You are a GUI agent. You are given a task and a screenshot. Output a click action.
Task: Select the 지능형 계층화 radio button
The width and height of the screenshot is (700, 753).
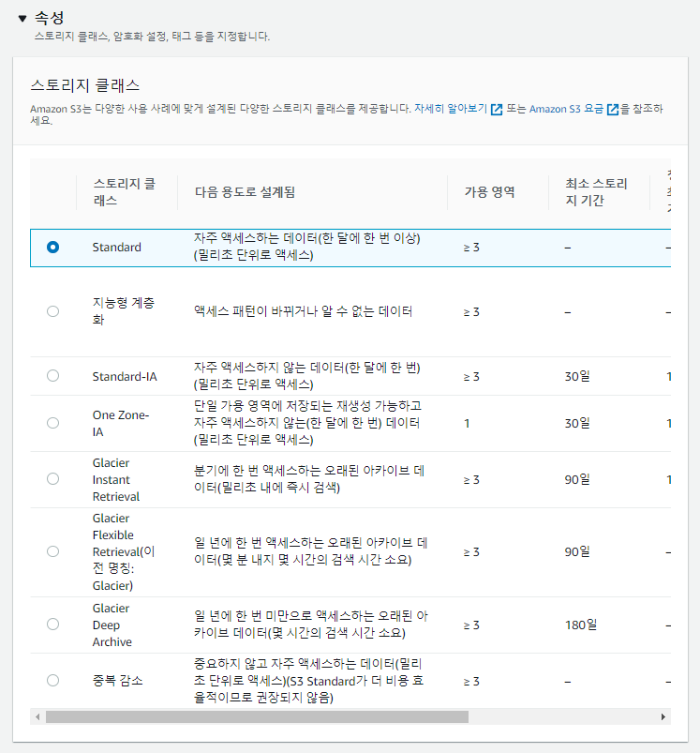(52, 311)
